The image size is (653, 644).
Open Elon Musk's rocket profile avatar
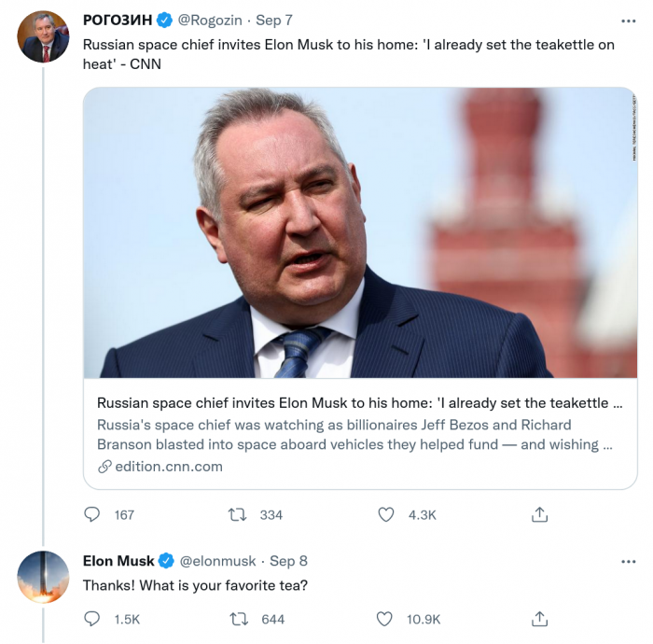[x=44, y=577]
